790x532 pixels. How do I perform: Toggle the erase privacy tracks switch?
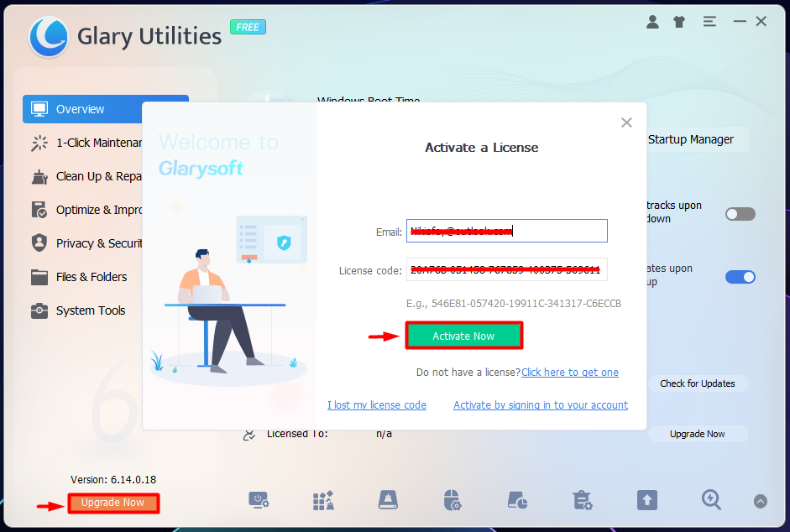(x=740, y=214)
